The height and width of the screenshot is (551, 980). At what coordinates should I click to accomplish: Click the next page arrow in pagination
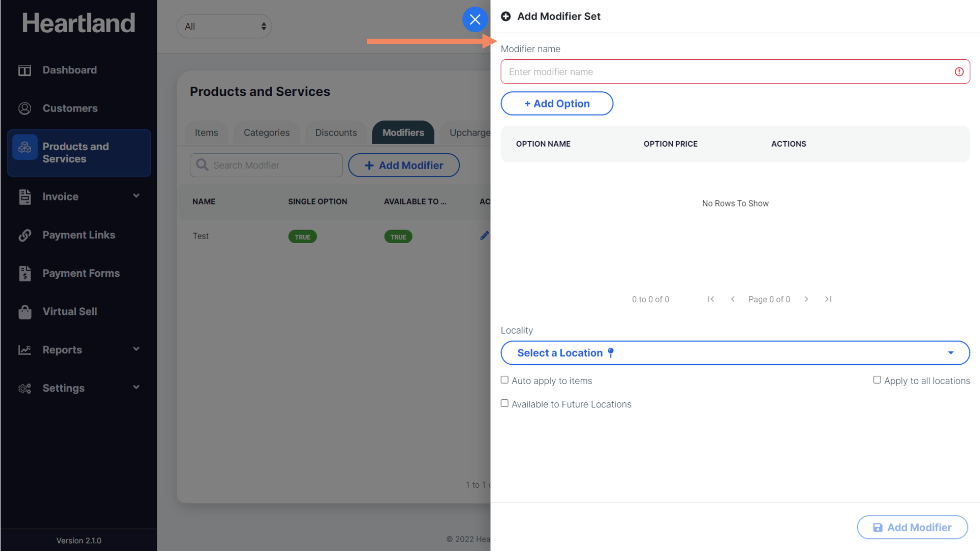point(806,299)
